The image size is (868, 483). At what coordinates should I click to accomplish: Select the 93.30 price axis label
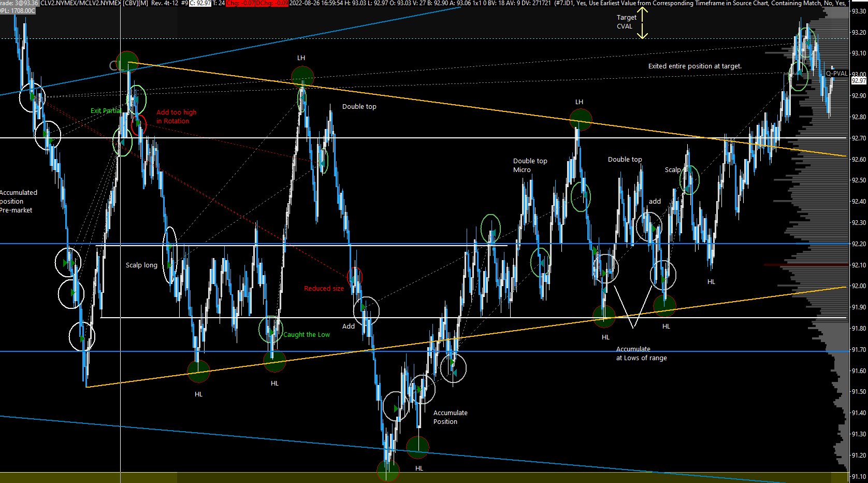859,11
